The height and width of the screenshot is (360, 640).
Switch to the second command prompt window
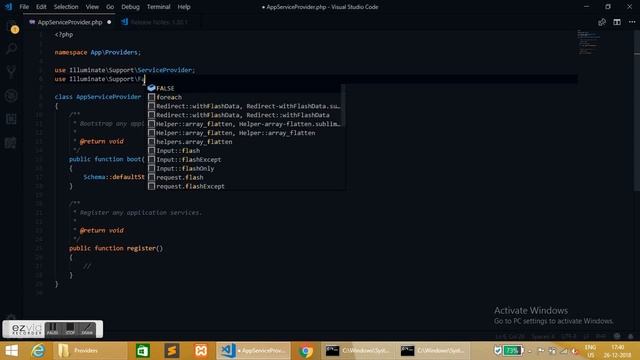(433, 351)
